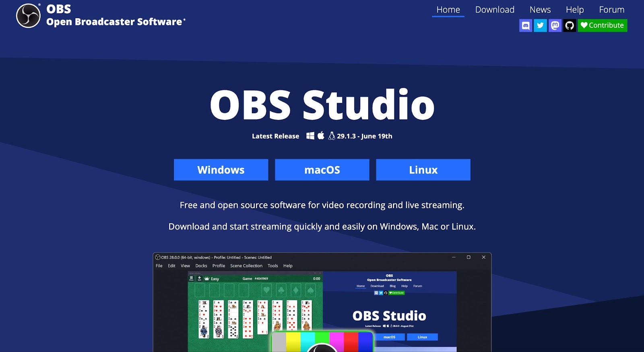Click the hearts foundation slot in solitaire
Viewport: 644px width, 352px height.
[266, 290]
